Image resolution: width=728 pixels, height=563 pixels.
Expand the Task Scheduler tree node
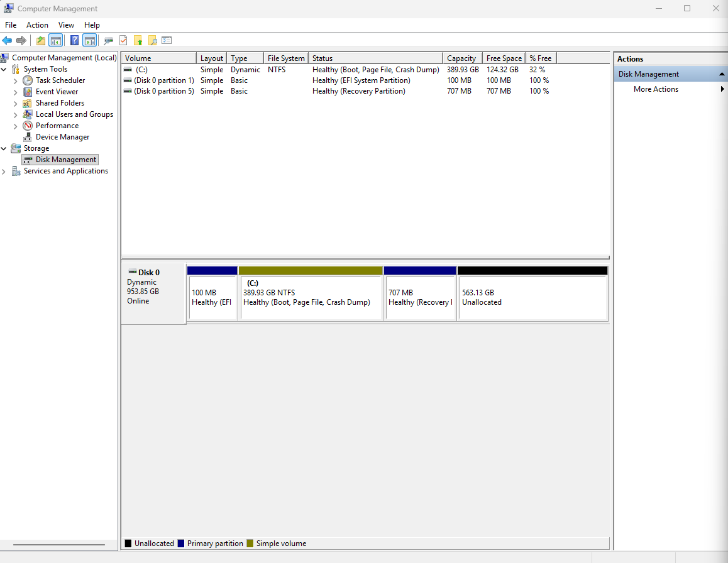coord(16,81)
